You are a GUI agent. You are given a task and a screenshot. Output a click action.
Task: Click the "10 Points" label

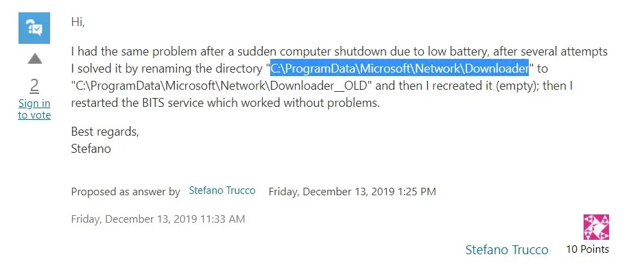587,249
